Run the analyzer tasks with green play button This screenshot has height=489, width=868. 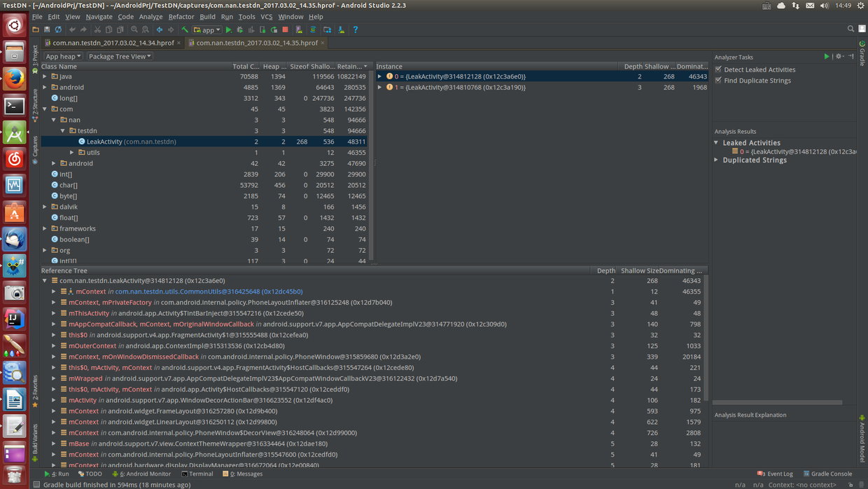point(827,57)
